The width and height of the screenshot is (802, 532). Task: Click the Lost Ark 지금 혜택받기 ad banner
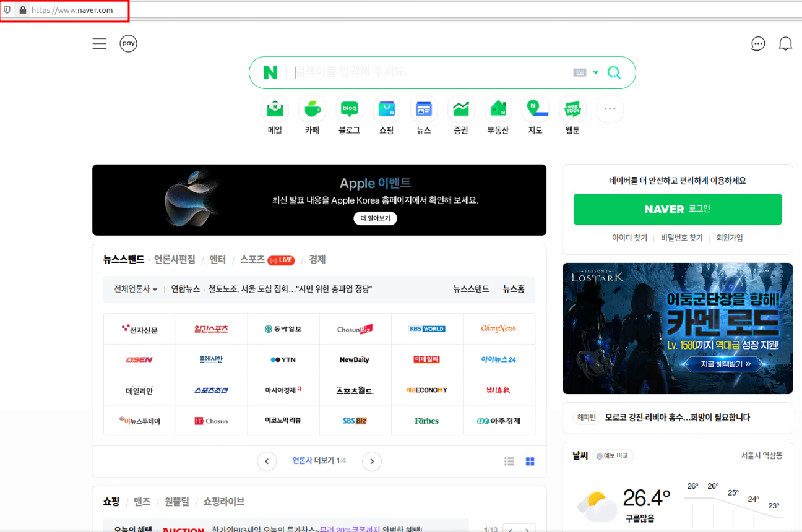tap(678, 328)
